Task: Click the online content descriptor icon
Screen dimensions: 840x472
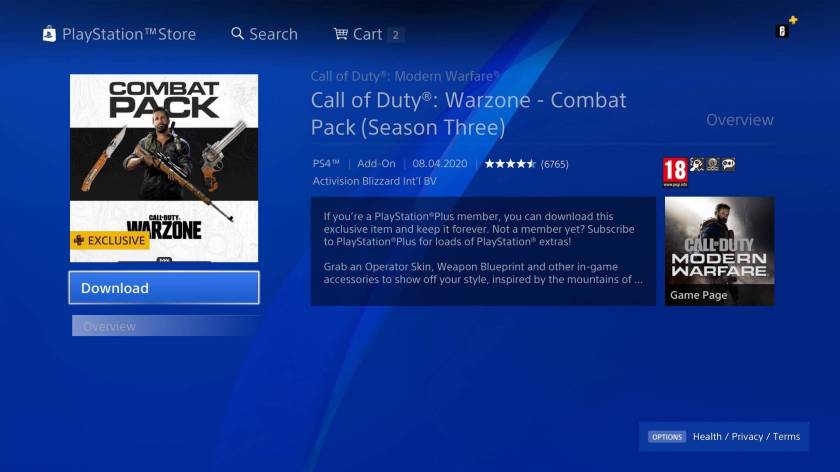Action: click(712, 164)
